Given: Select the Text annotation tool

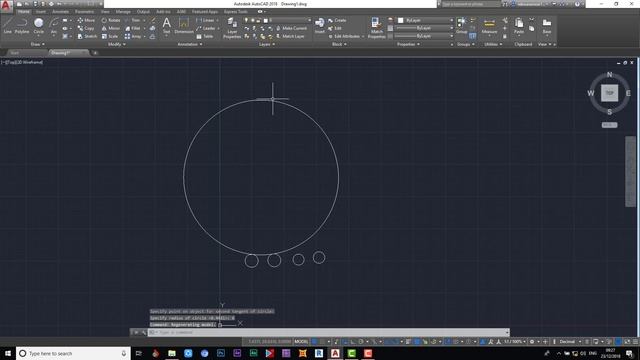Looking at the screenshot, I should coord(167,25).
